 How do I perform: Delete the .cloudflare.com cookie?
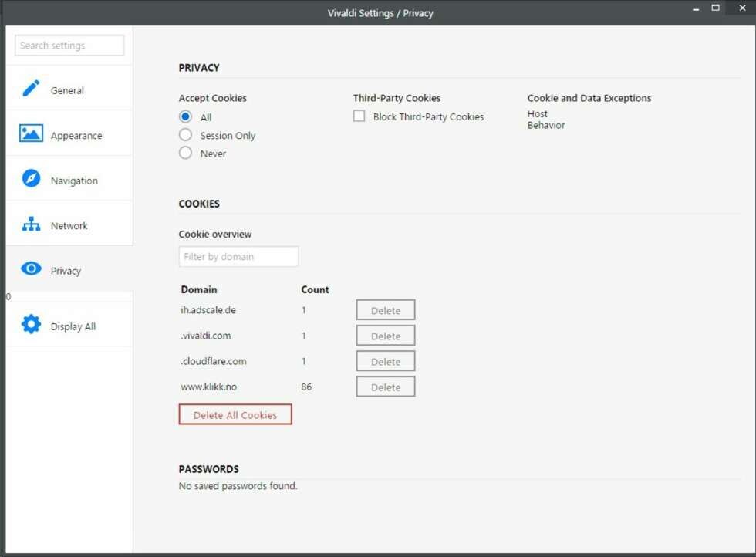click(x=386, y=361)
